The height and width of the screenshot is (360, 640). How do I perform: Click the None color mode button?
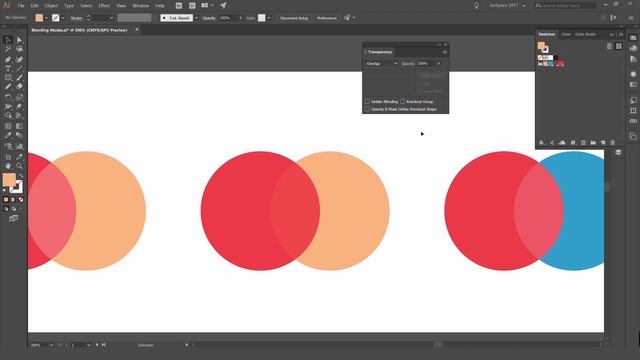click(x=21, y=200)
